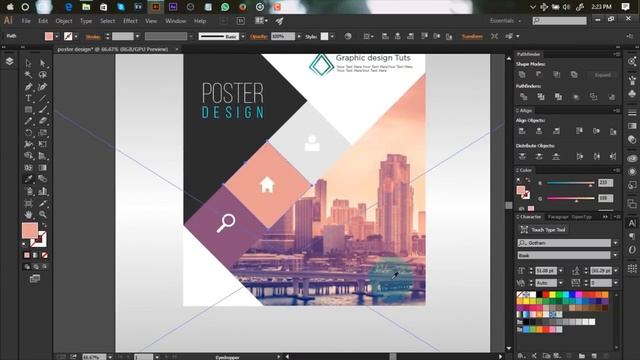Open the graphic Style dropdown
The width and height of the screenshot is (640, 360).
tap(332, 36)
